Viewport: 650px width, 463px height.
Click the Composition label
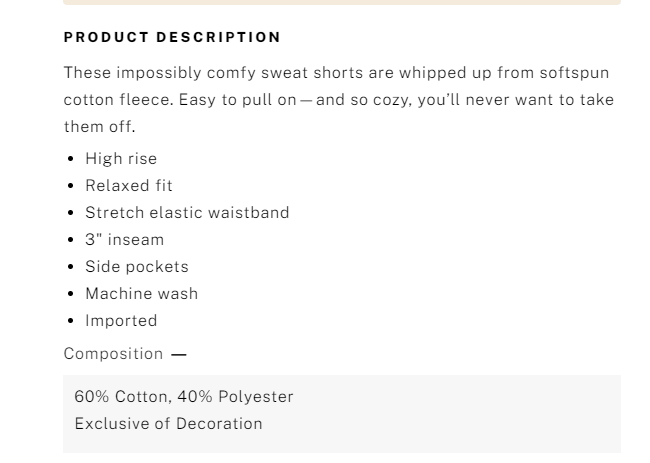[113, 354]
